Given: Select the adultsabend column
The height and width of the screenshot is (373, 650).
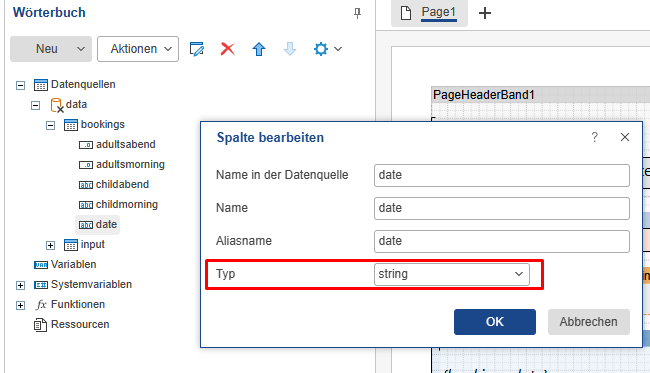Looking at the screenshot, I should 126,144.
